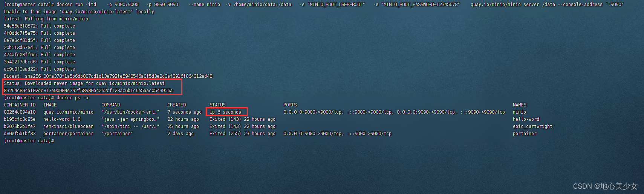Image resolution: width=644 pixels, height=194 pixels.
Task: Click the status text Up 6 seconds
Action: [x=225, y=112]
